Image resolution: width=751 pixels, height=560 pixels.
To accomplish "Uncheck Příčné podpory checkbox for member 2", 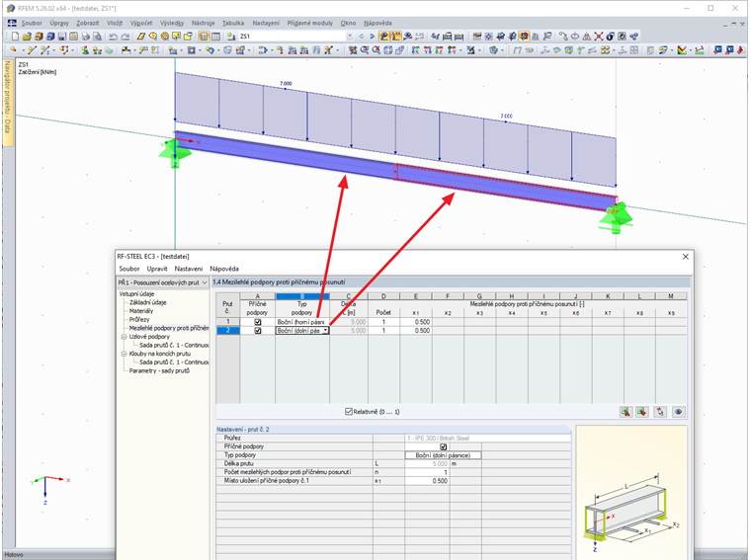I will (x=258, y=331).
